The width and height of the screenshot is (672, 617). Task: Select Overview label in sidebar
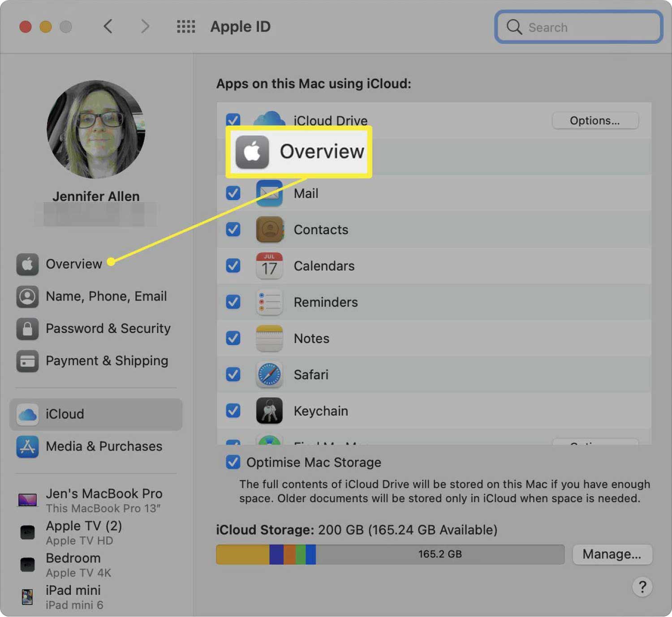pos(74,264)
